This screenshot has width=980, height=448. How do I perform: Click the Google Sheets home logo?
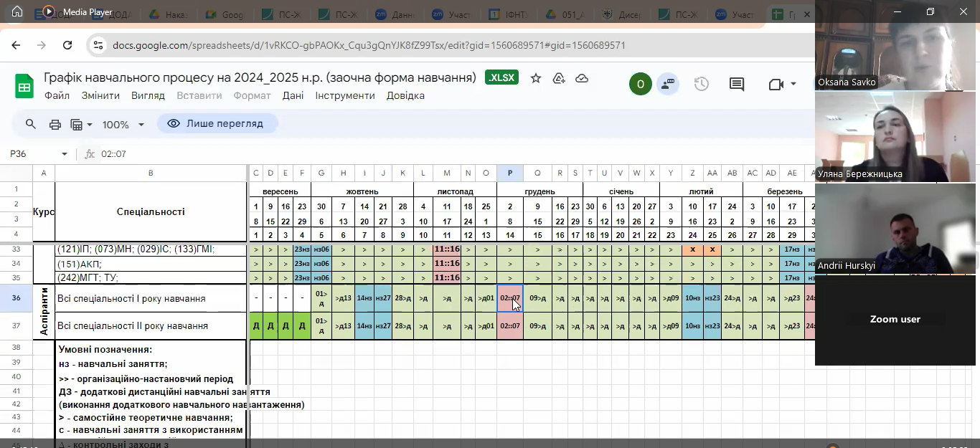pos(24,87)
